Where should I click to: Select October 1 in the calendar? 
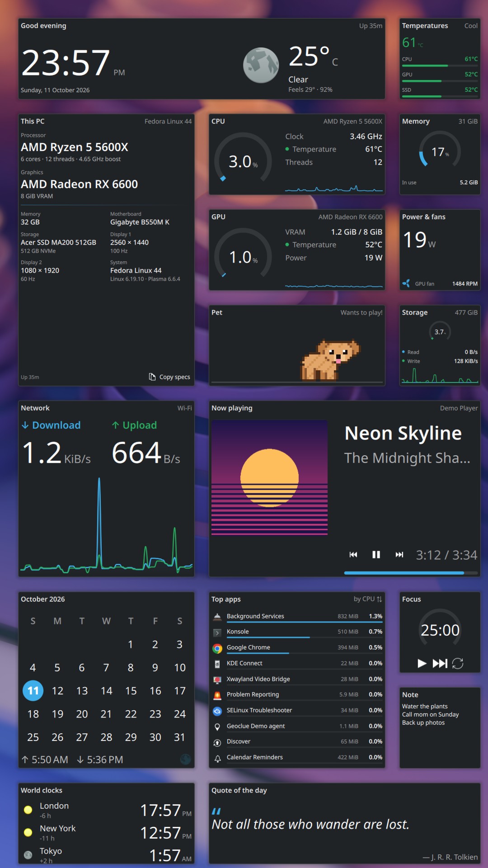tap(131, 644)
